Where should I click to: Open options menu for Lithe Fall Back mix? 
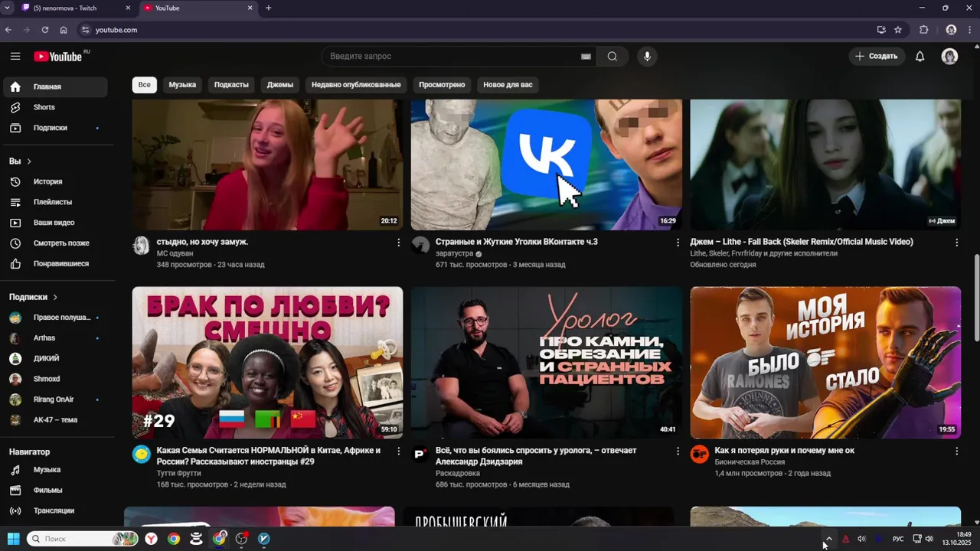[x=956, y=243]
